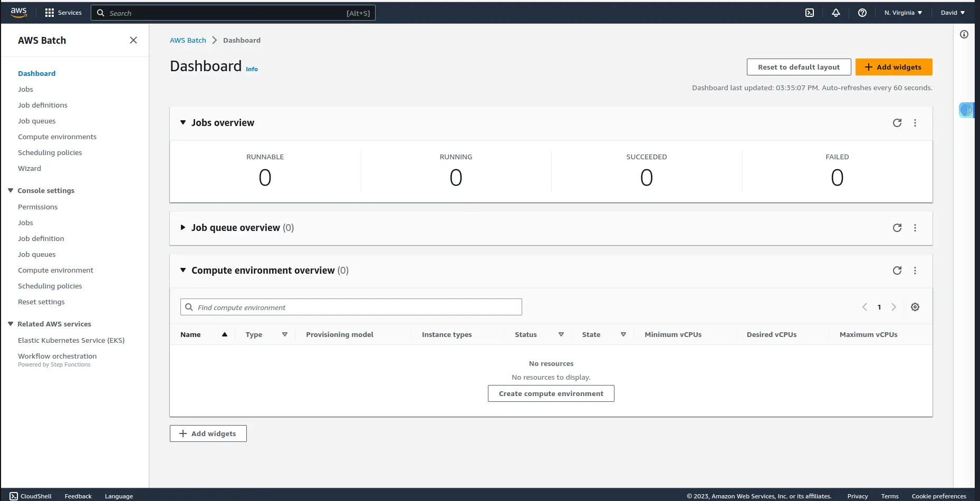Open Job queue overview options menu
Viewport: 980px width, 501px height.
point(915,228)
